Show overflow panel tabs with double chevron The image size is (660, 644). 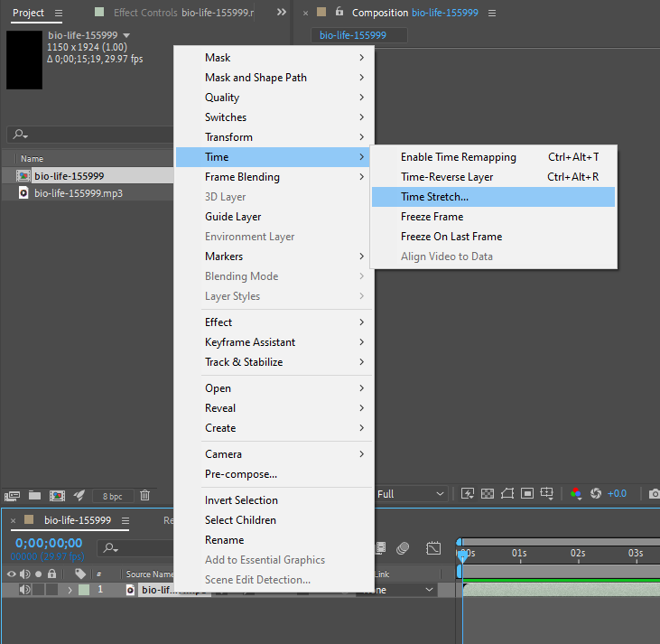[281, 13]
